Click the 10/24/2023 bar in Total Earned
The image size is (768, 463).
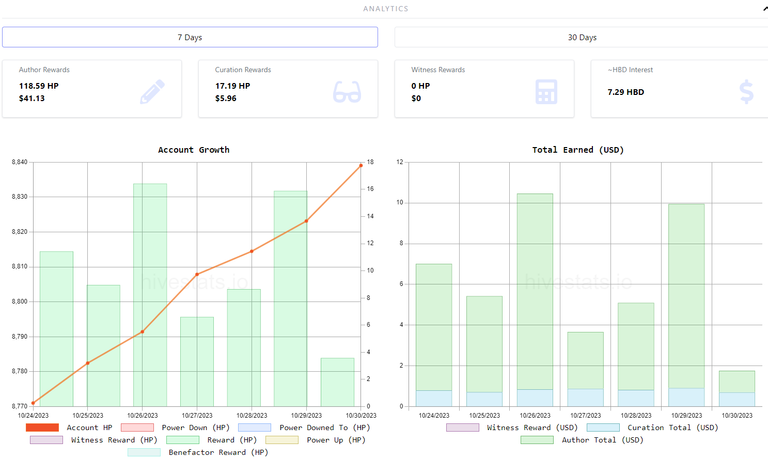pos(434,335)
